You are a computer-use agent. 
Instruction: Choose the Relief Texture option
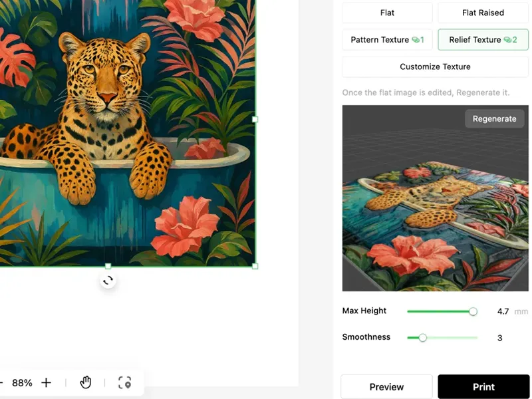(483, 40)
